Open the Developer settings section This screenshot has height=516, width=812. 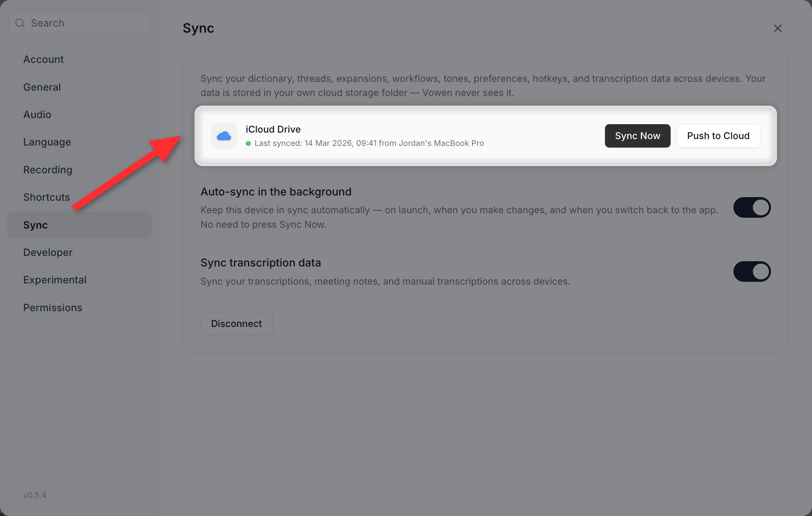point(79,252)
